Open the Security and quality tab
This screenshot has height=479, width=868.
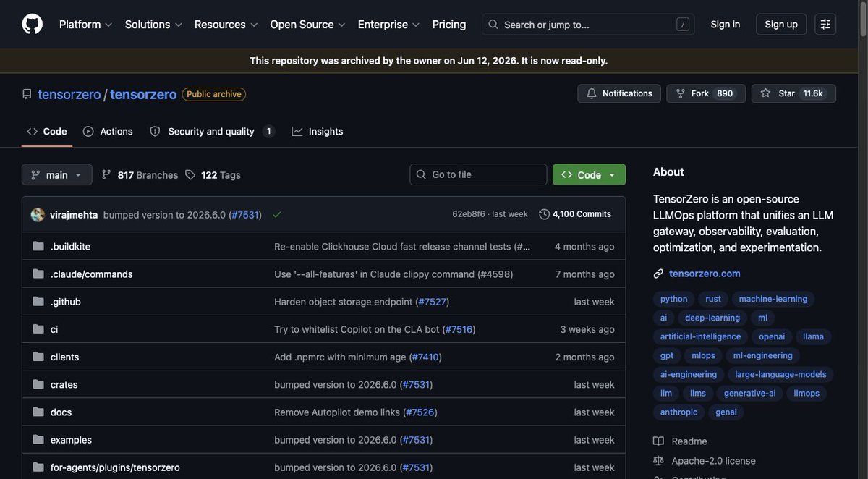(212, 131)
